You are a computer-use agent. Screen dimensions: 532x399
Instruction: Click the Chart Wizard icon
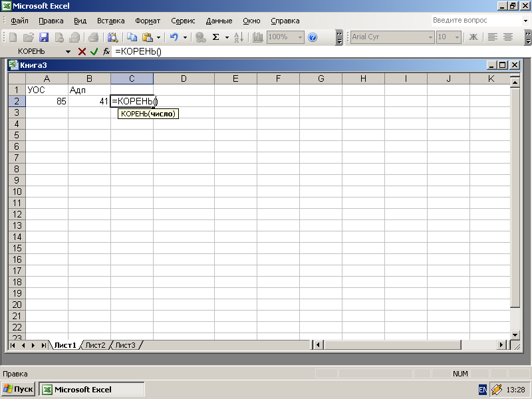[x=258, y=37]
